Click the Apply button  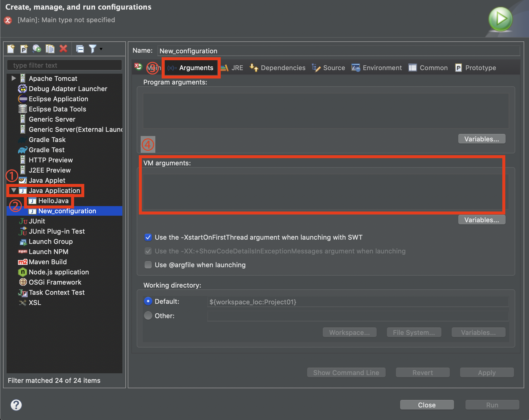pyautogui.click(x=487, y=373)
